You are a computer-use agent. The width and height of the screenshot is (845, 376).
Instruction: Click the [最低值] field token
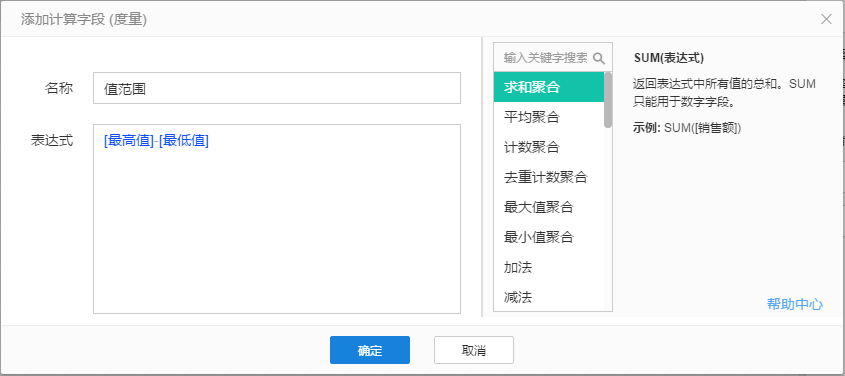(184, 141)
